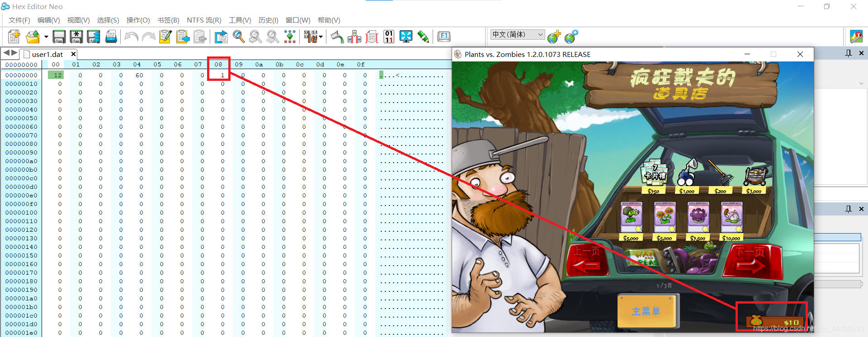Screen dimensions: 868x337
Task: Click the bookmark brackets marker icon
Action: point(354,37)
